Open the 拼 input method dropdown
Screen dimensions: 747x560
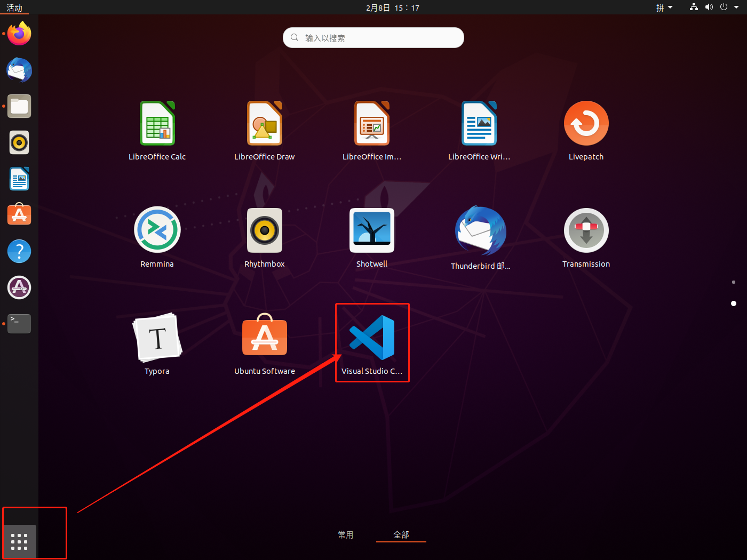664,7
